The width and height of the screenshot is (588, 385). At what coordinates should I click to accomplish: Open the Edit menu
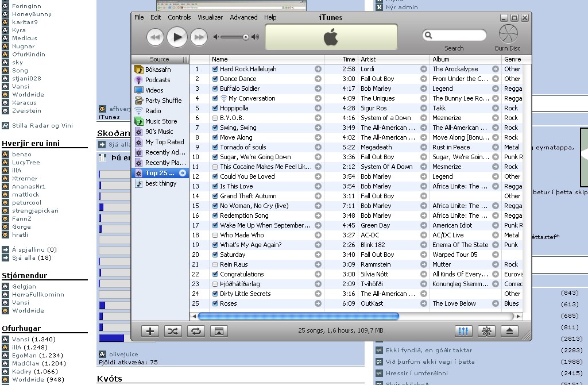click(156, 17)
